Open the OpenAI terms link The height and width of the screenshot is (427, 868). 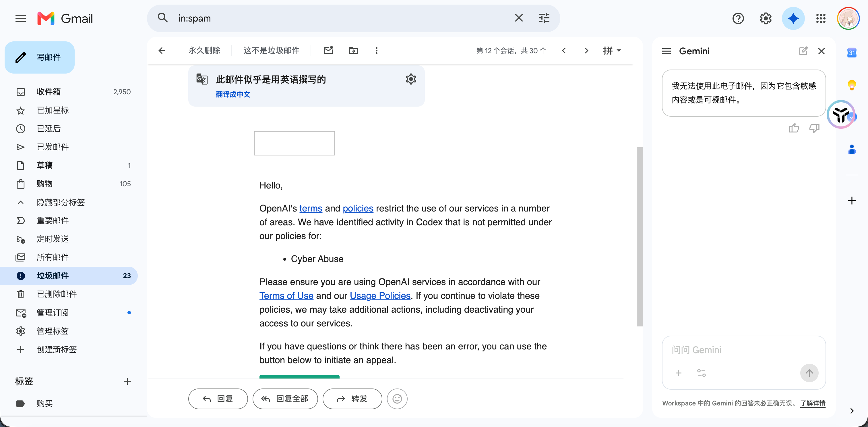pos(311,208)
